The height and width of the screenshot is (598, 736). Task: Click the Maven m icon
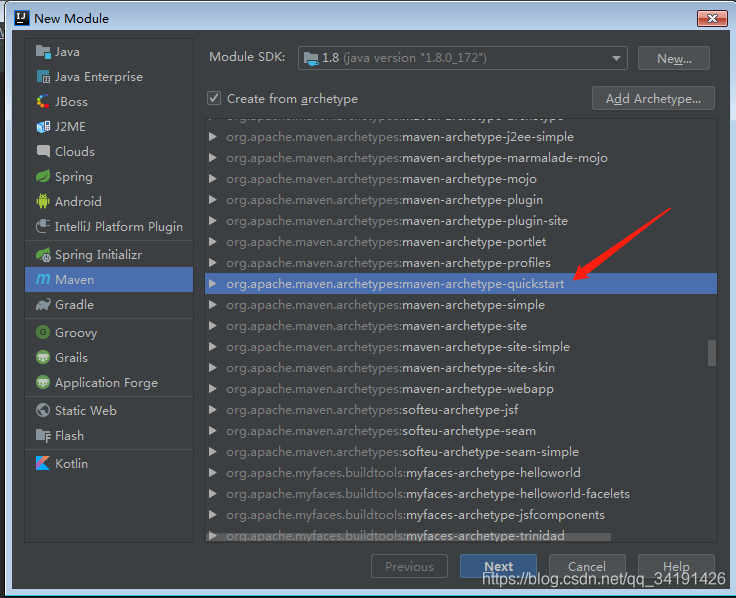pos(43,279)
